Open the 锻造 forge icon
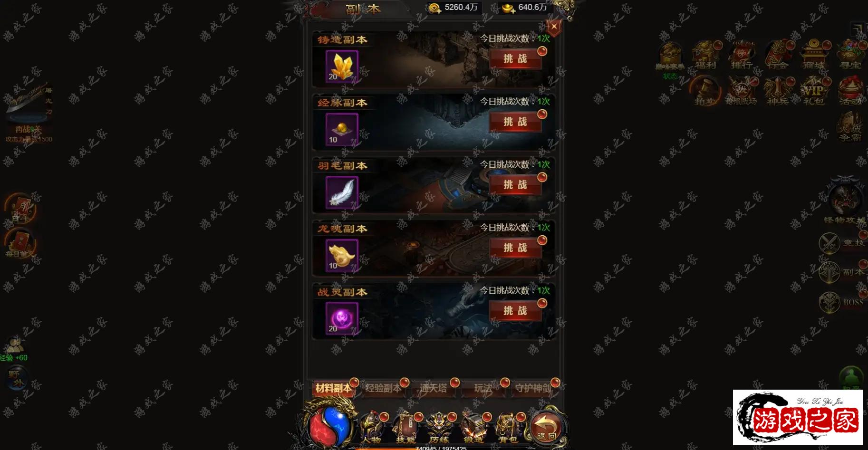868x450 pixels. click(473, 428)
